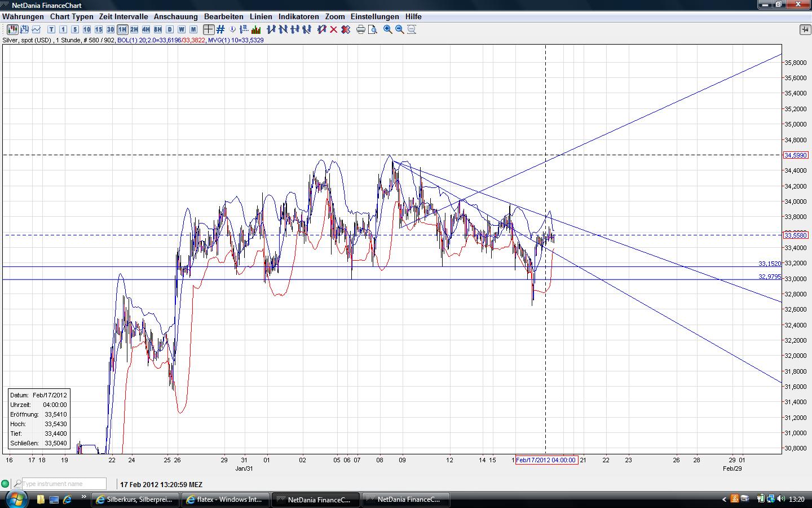Select the 4H time interval button
This screenshot has height=508, width=812.
coord(146,29)
